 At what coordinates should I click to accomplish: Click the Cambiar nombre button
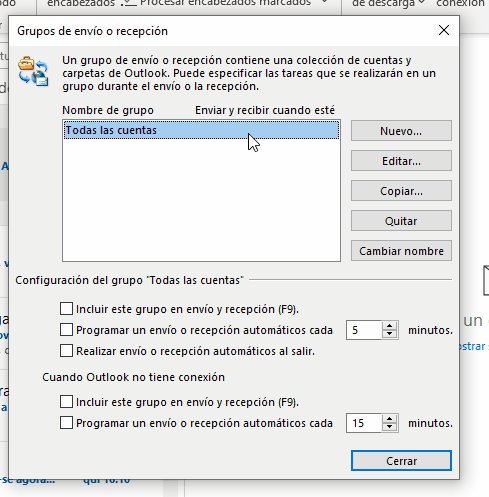pyautogui.click(x=401, y=251)
